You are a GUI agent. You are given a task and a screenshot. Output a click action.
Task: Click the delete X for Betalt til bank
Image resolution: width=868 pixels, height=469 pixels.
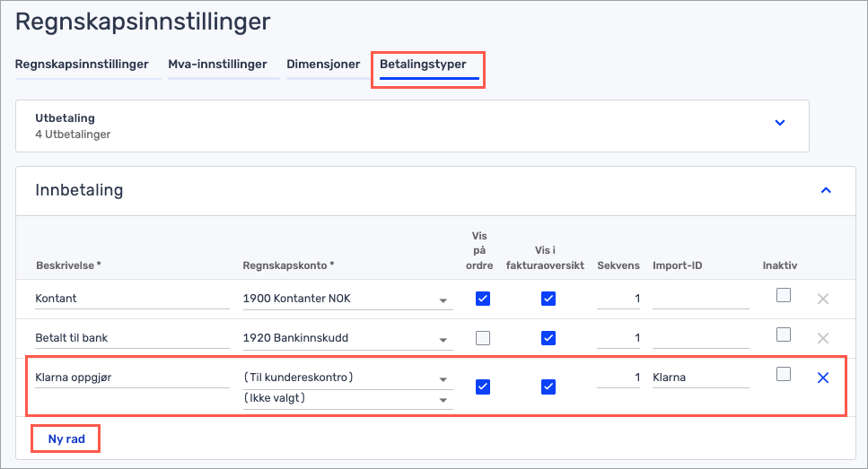[822, 338]
